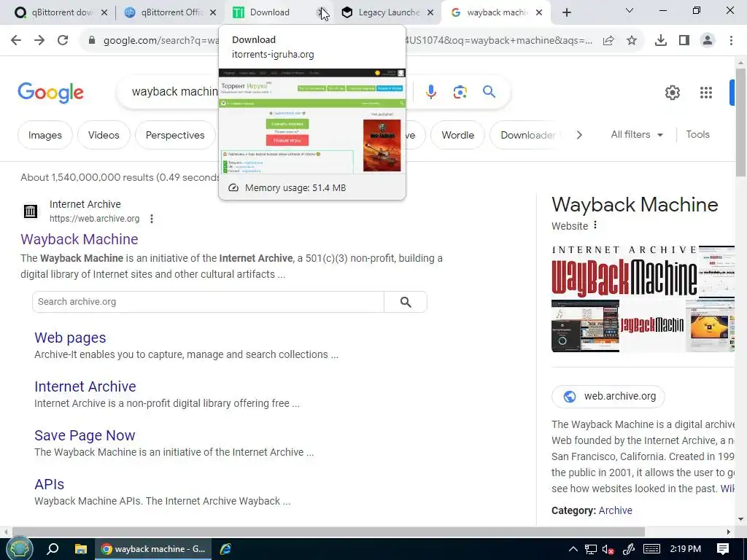Viewport: 747px width, 560px height.
Task: Open File Explorer from the taskbar
Action: pos(80,549)
